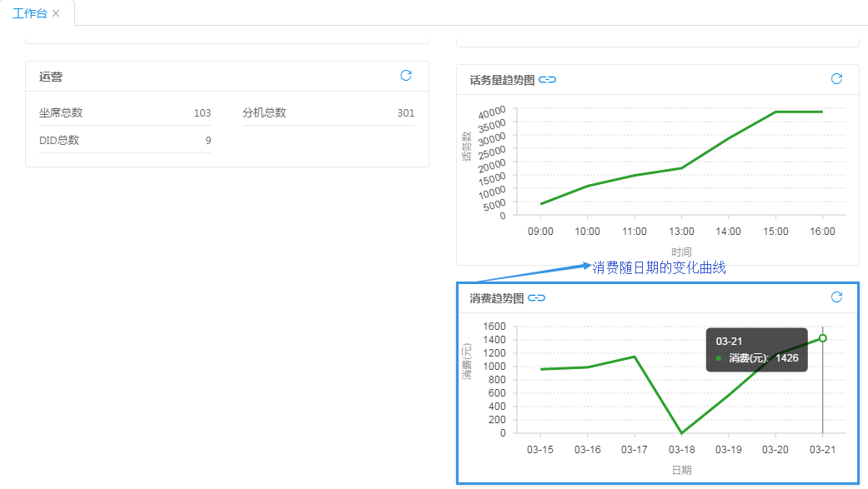The image size is (868, 489).
Task: Refresh the 消费趋势图 chart
Action: [836, 297]
